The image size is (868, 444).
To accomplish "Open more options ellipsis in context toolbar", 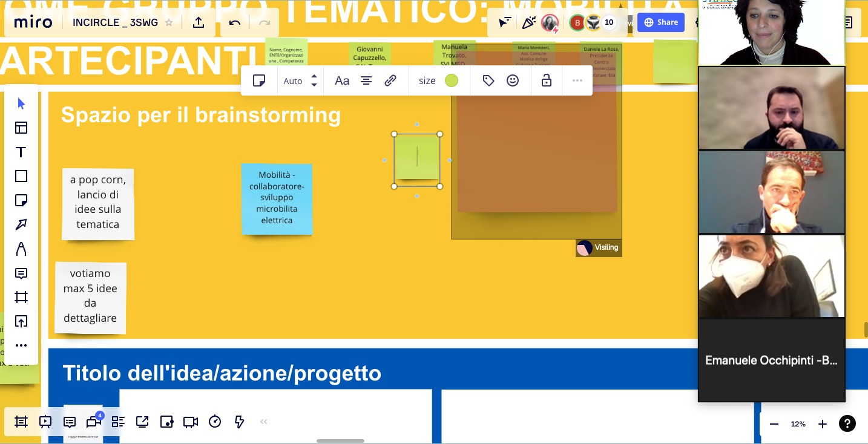I will (577, 80).
